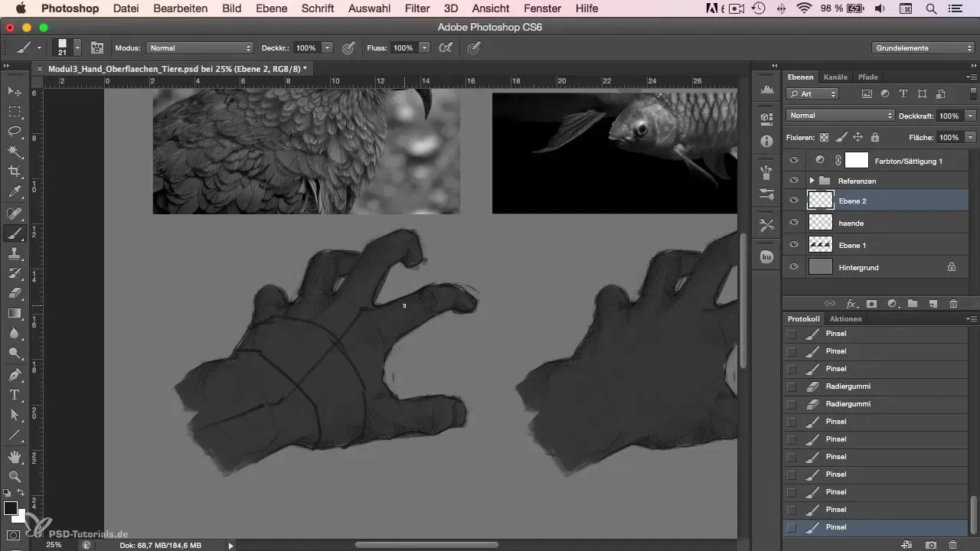Delete the selected layer with trash icon
This screenshot has width=980, height=551.
tap(953, 304)
